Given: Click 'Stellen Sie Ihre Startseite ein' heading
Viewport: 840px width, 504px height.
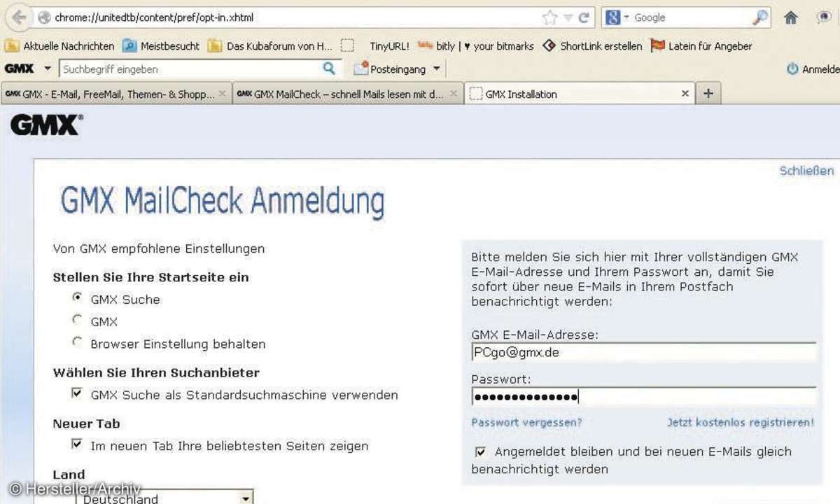Looking at the screenshot, I should pos(150,277).
